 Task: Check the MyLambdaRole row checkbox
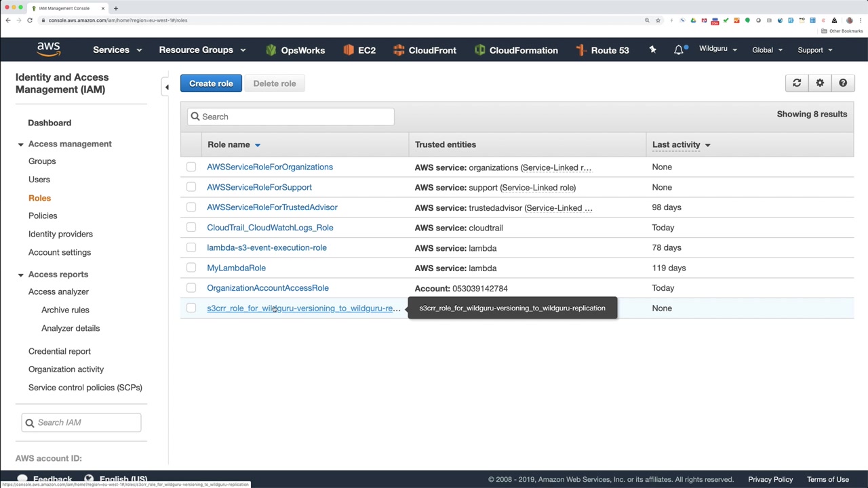(191, 268)
